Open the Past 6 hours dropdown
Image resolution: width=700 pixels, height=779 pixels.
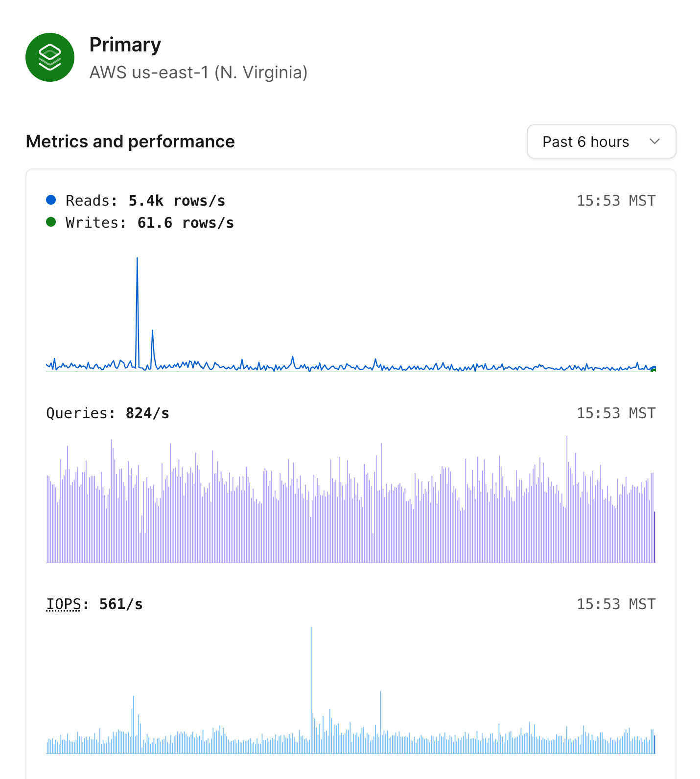[x=601, y=142]
